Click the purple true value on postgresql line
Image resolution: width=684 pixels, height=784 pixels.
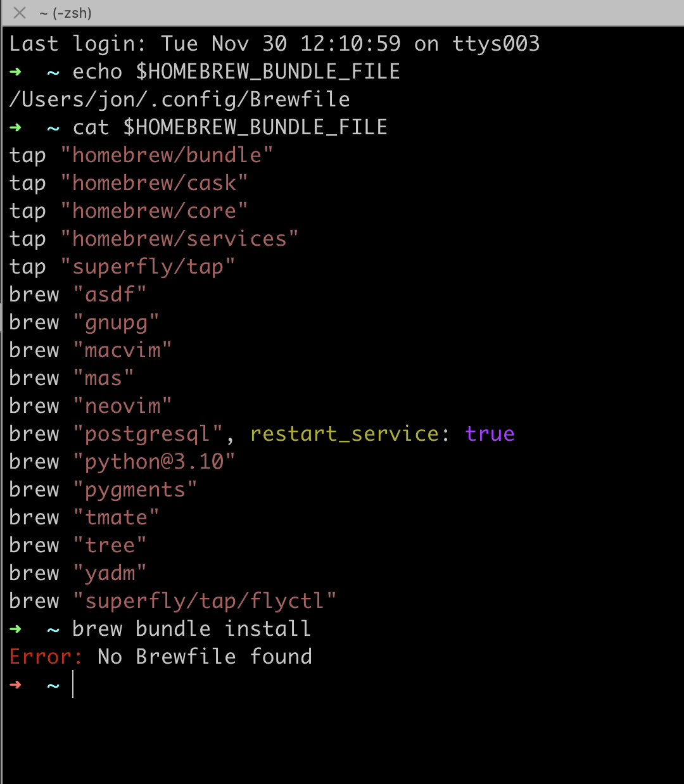[489, 434]
